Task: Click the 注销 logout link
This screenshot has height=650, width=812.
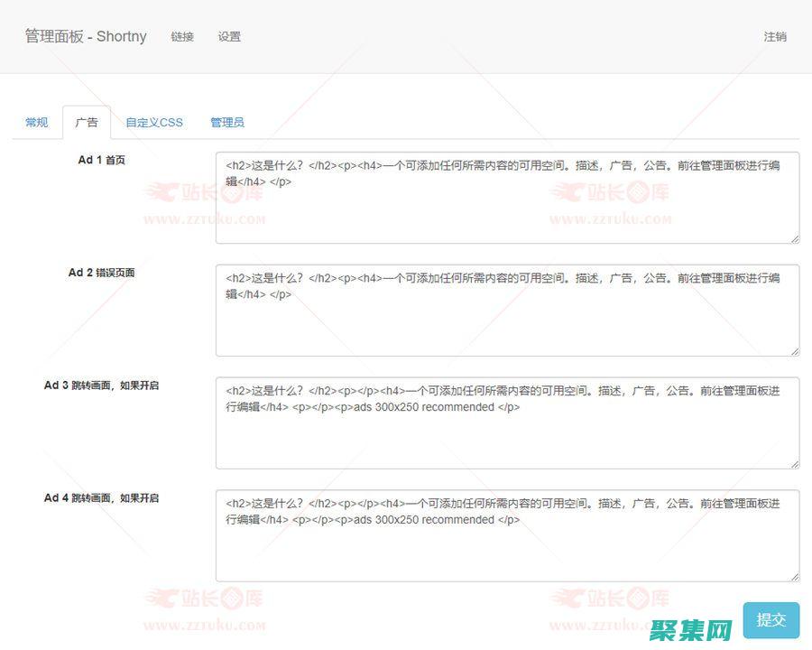Action: pos(774,37)
